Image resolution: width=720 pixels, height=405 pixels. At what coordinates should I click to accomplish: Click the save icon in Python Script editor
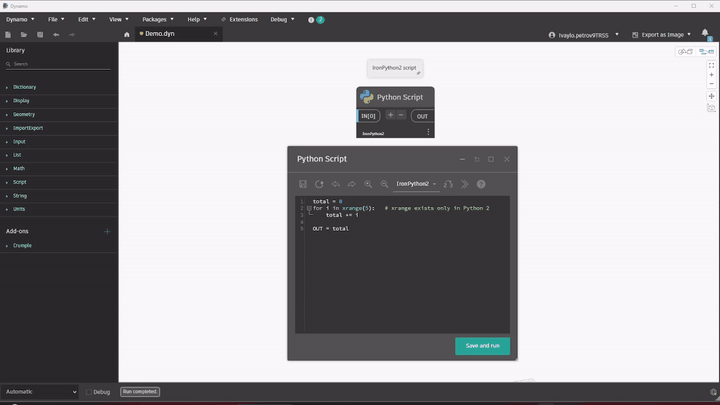pos(303,184)
